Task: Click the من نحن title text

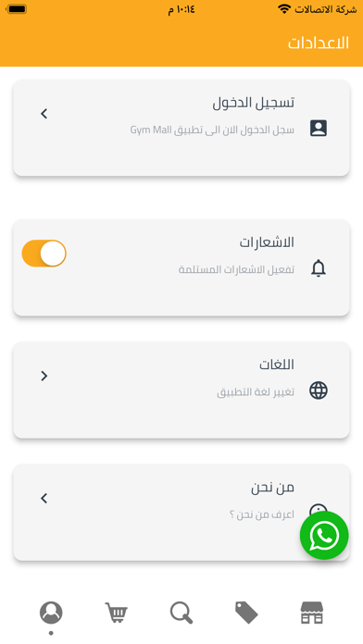Action: [272, 488]
